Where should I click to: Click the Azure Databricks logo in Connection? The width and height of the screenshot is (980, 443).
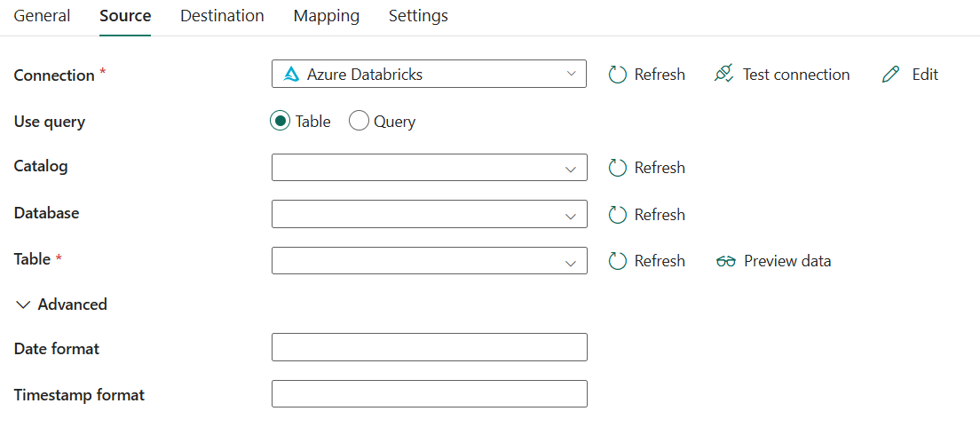pos(292,75)
